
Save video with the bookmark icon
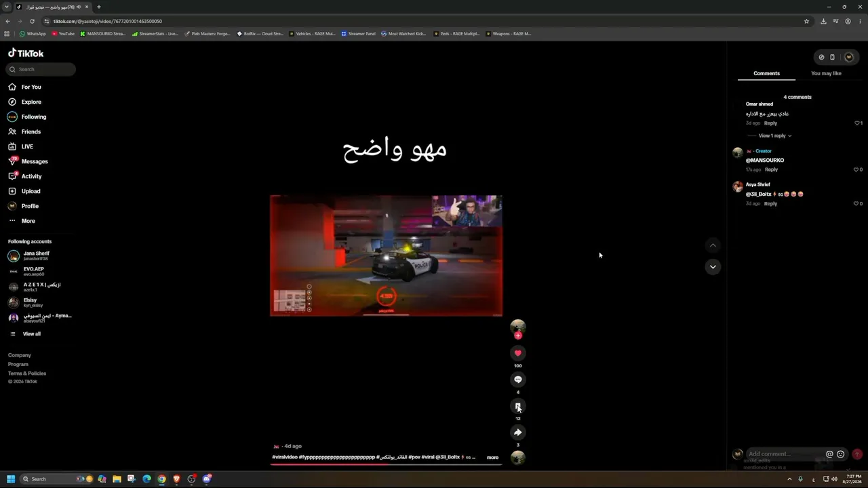tap(518, 406)
